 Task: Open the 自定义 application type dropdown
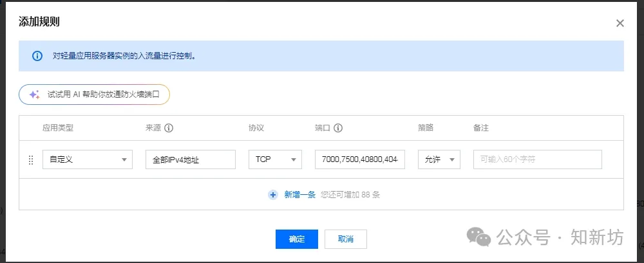[x=88, y=159]
